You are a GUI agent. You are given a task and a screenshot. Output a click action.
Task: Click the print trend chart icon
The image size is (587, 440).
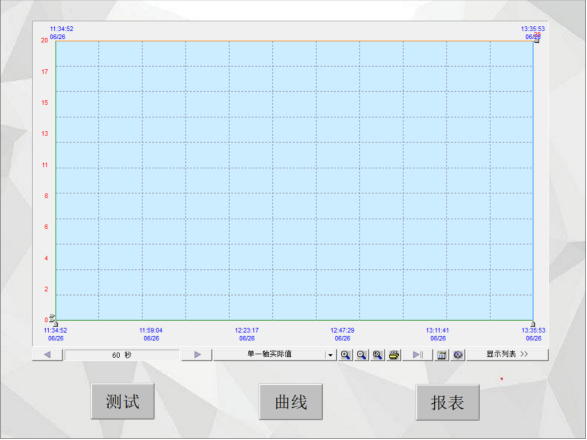(x=394, y=355)
